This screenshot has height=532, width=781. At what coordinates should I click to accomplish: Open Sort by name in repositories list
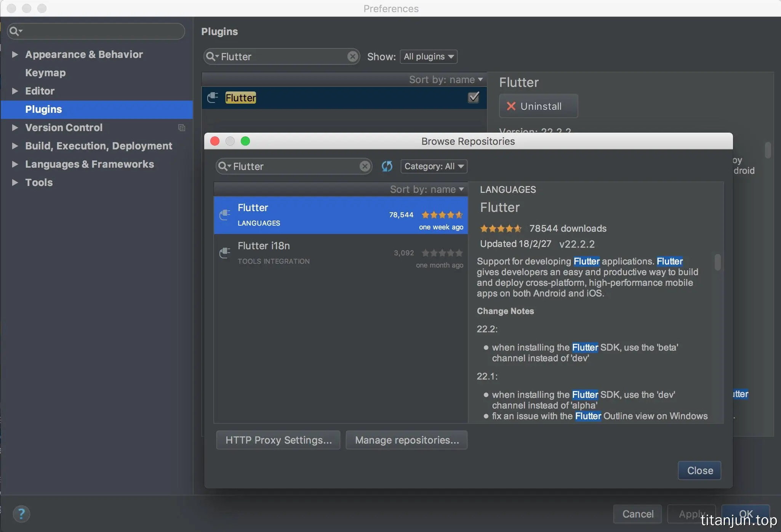(427, 189)
